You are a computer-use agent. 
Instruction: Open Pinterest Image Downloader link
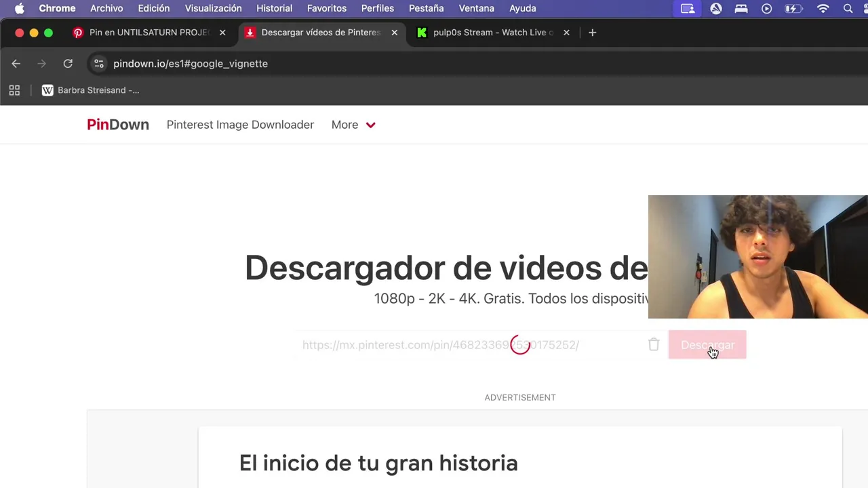240,125
